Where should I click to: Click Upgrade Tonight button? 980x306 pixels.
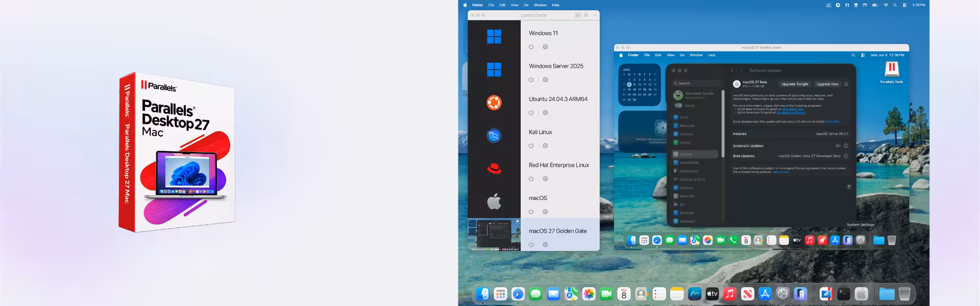coord(795,84)
